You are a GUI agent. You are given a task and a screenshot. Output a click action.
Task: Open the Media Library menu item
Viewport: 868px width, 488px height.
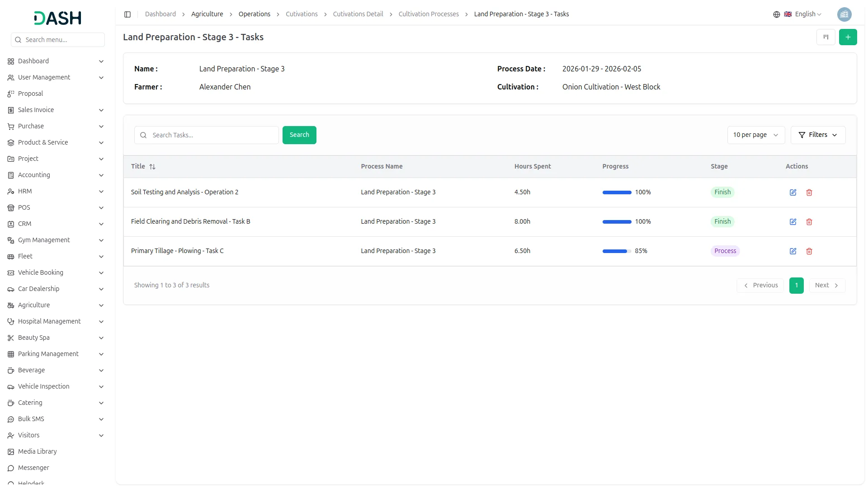click(x=37, y=451)
